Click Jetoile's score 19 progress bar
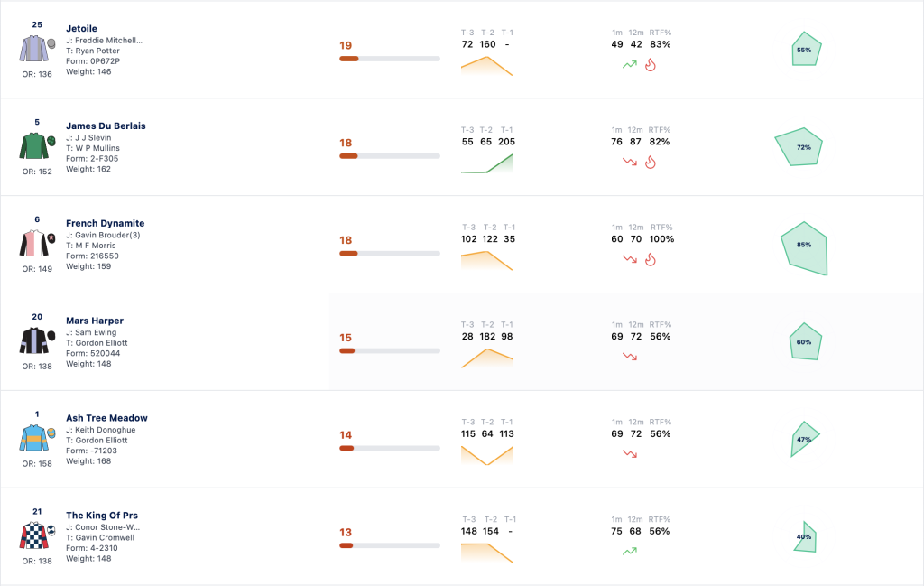Image resolution: width=924 pixels, height=586 pixels. click(x=390, y=59)
